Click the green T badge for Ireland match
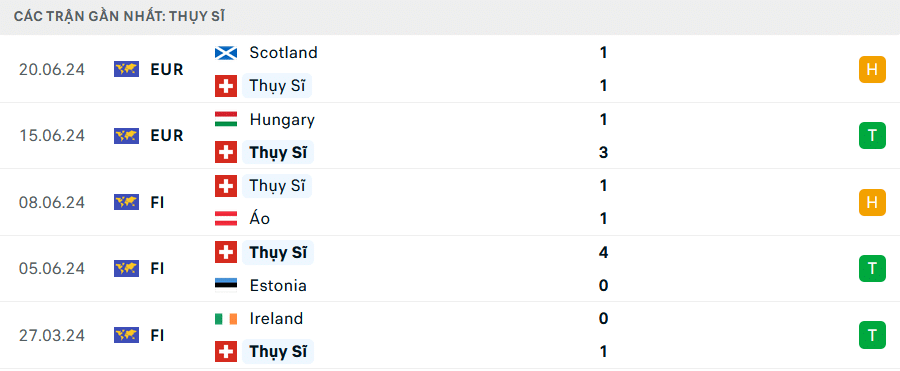The width and height of the screenshot is (900, 371). (x=872, y=335)
